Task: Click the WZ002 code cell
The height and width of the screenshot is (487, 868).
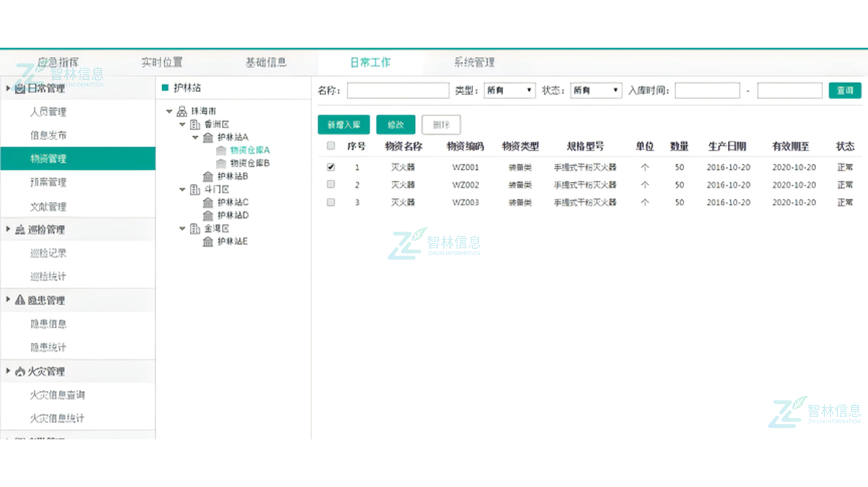Action: [466, 185]
